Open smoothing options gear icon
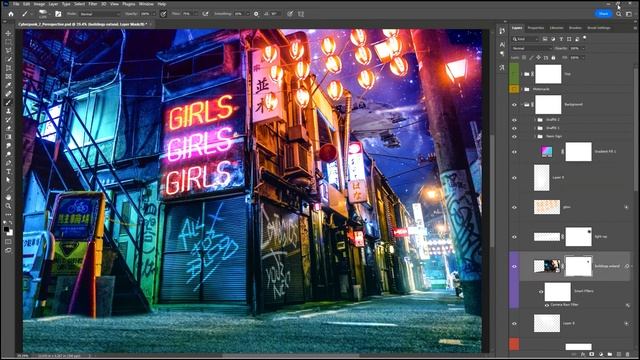 [x=256, y=14]
